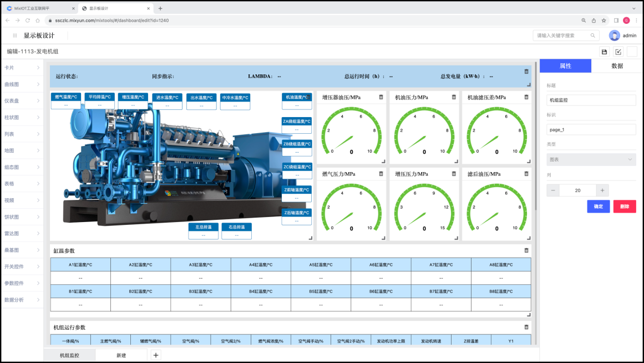Click the save disk icon in toolbar
The width and height of the screenshot is (644, 363).
coord(605,52)
